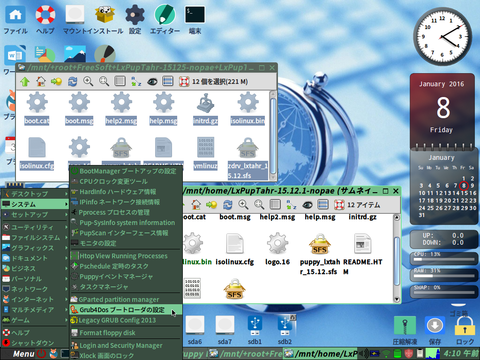Screen dimensions: 480x360
Task: Expand the インターネット submenu
Action: click(35, 299)
